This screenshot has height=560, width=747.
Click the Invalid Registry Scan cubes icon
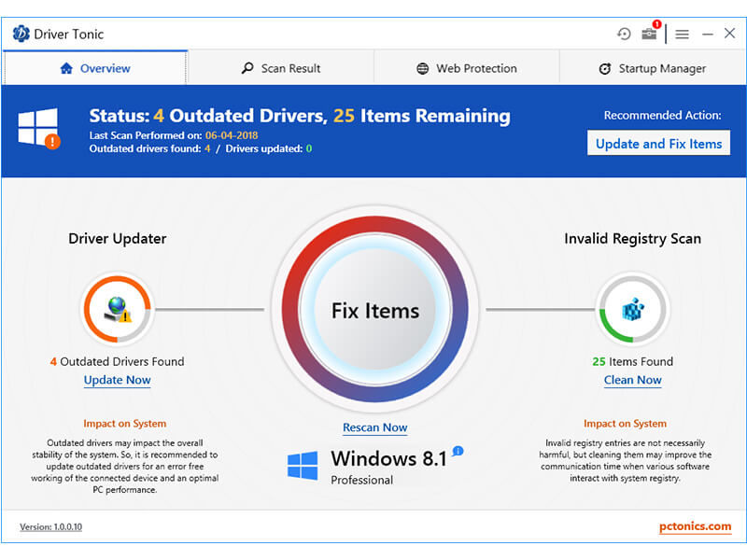(633, 309)
